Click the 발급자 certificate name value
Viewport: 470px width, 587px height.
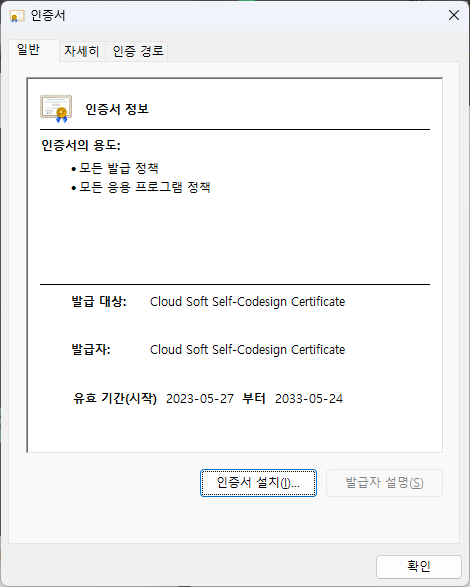pyautogui.click(x=248, y=350)
